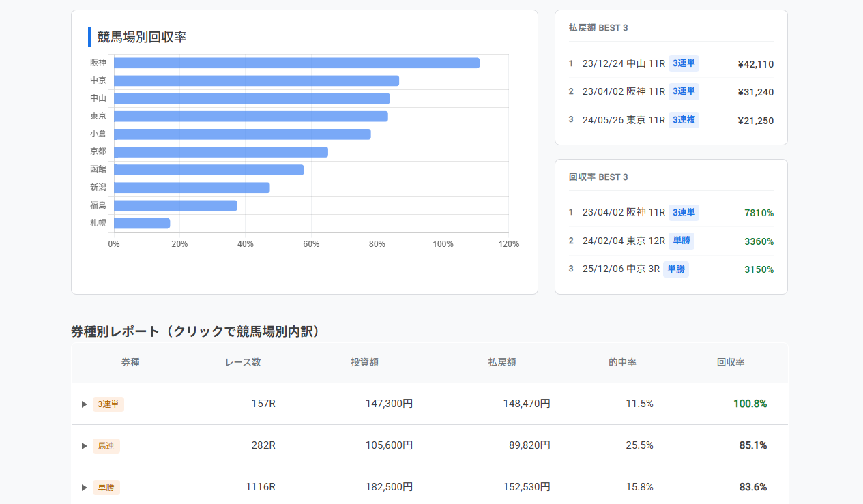Click the 3連複 badge next to 東京 11R
The width and height of the screenshot is (863, 504).
pos(684,120)
